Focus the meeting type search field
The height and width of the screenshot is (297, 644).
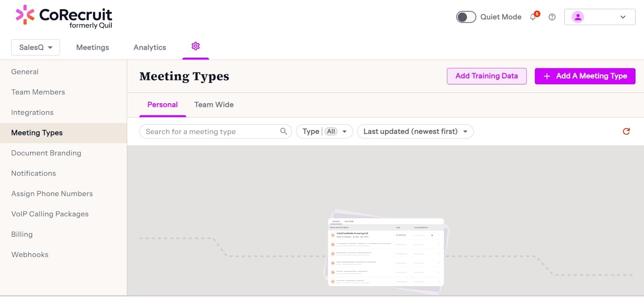[215, 131]
